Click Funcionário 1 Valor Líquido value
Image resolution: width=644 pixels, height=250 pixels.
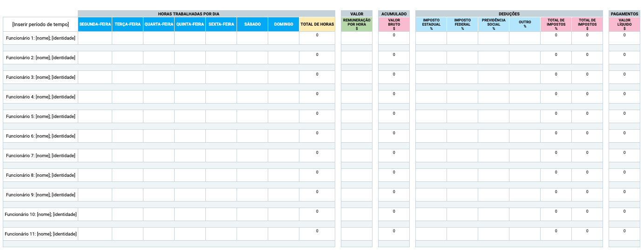pyautogui.click(x=624, y=38)
